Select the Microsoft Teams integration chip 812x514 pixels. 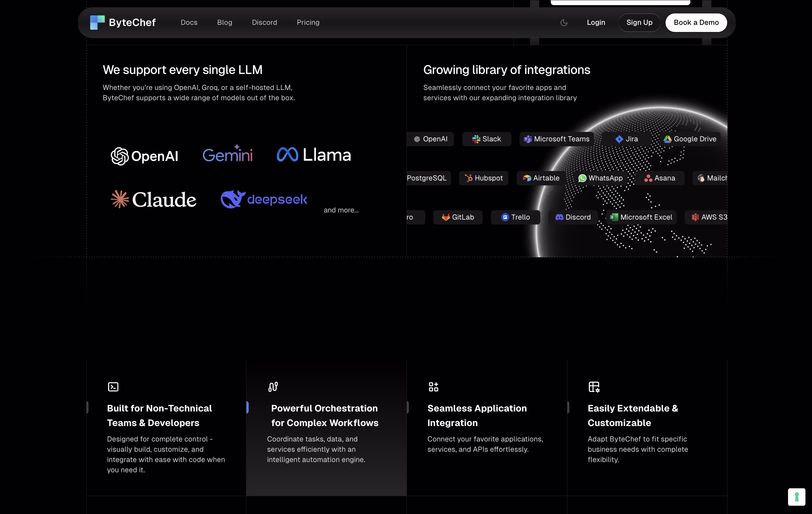coord(556,139)
